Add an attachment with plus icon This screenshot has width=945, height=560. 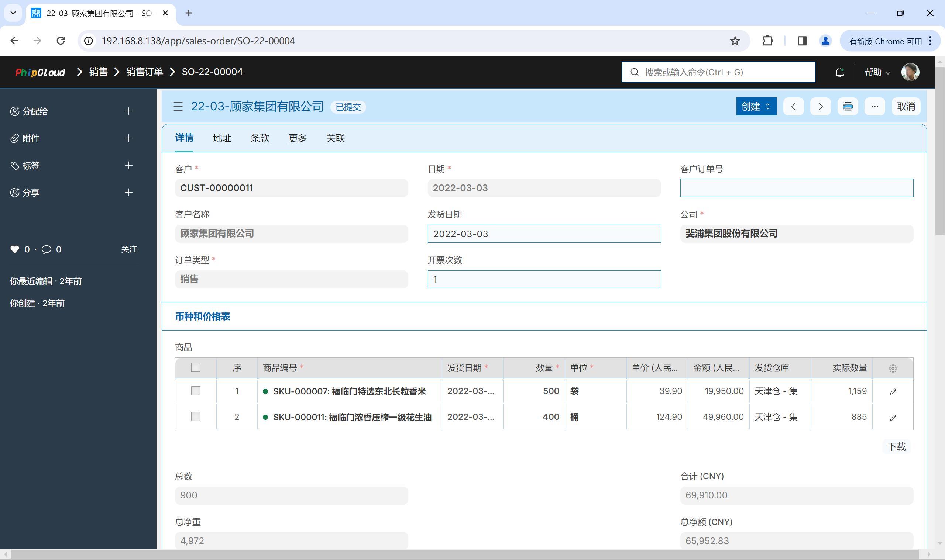(129, 138)
